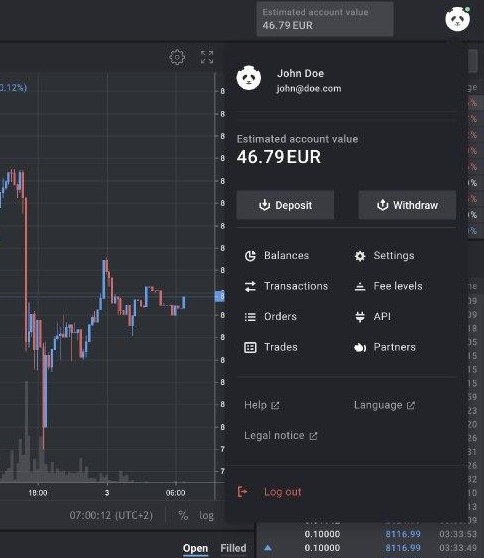
Task: Open Partners menu entry
Action: [385, 347]
